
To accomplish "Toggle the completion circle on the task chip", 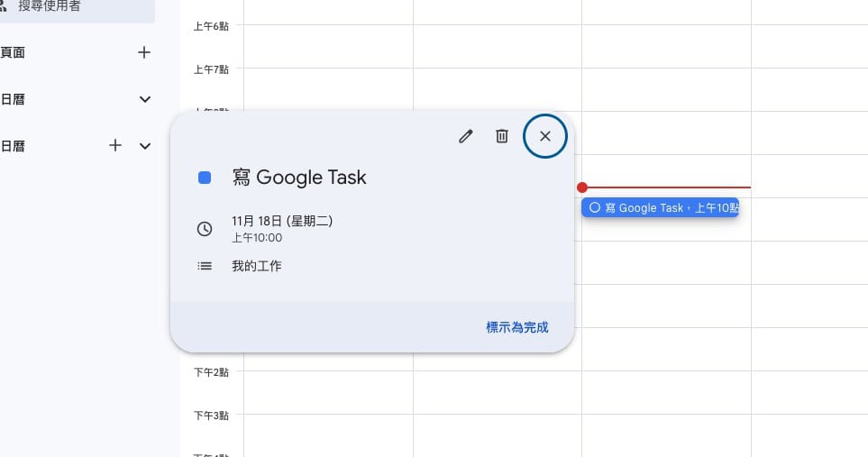I will [x=595, y=208].
